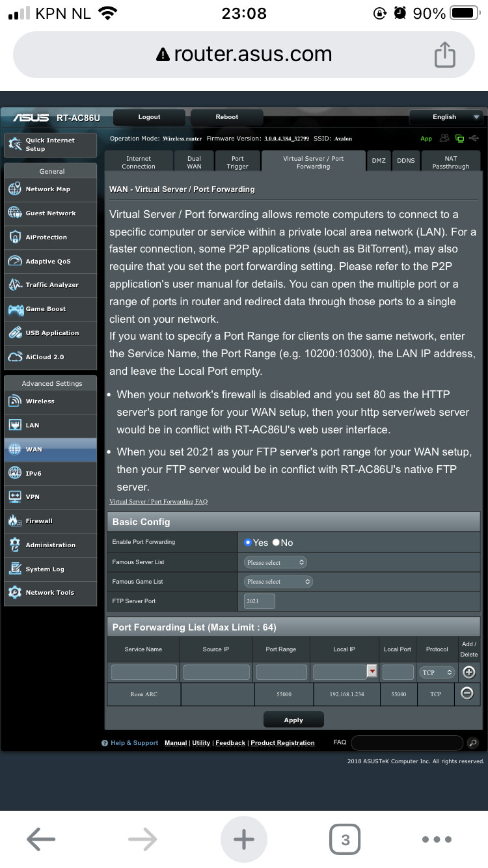Open the AiProtection page
The width and height of the screenshot is (488, 868).
(x=51, y=237)
